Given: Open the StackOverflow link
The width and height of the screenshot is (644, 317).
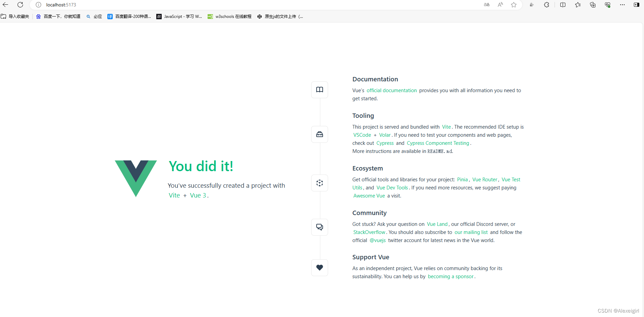Looking at the screenshot, I should coord(369,232).
